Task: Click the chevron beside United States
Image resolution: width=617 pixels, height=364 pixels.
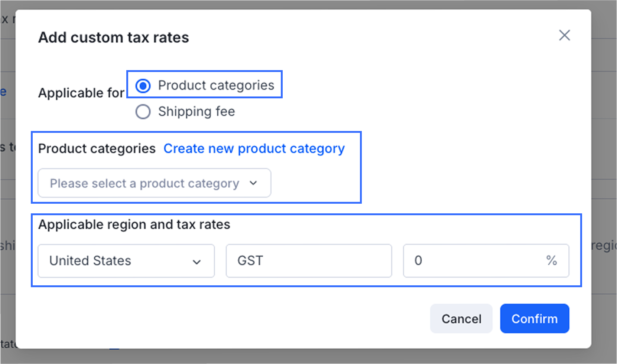Action: pos(197,262)
